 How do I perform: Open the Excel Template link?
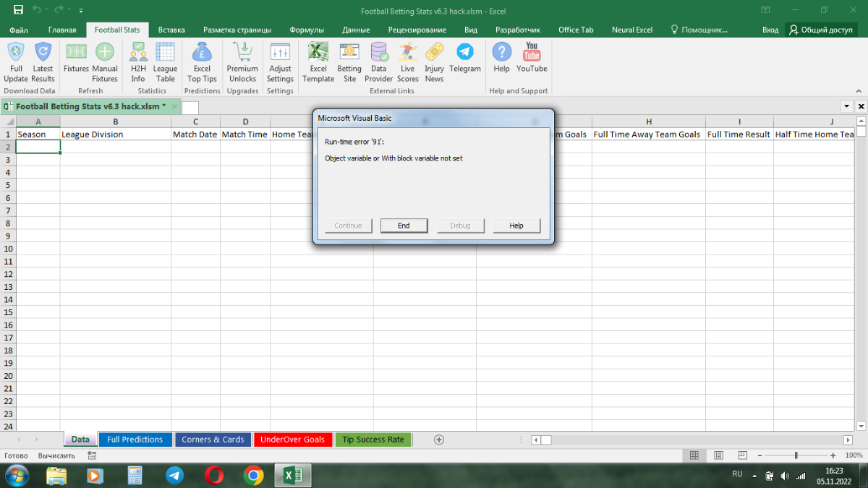click(x=318, y=63)
